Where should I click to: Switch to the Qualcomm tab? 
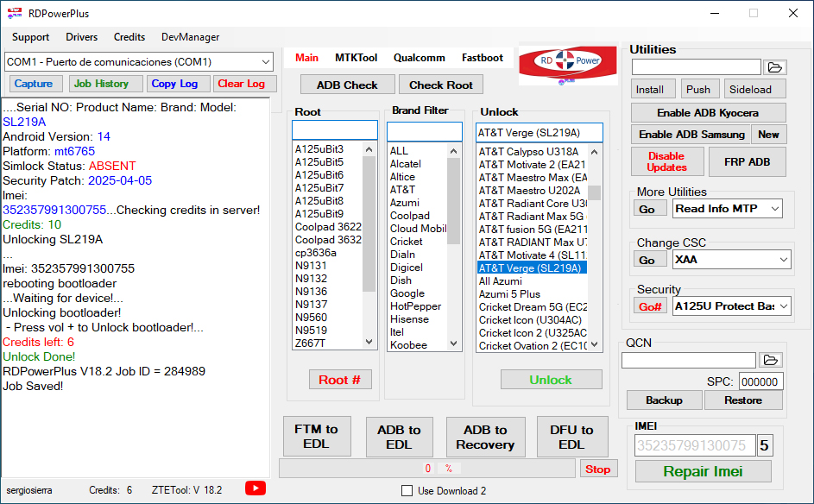(x=419, y=58)
